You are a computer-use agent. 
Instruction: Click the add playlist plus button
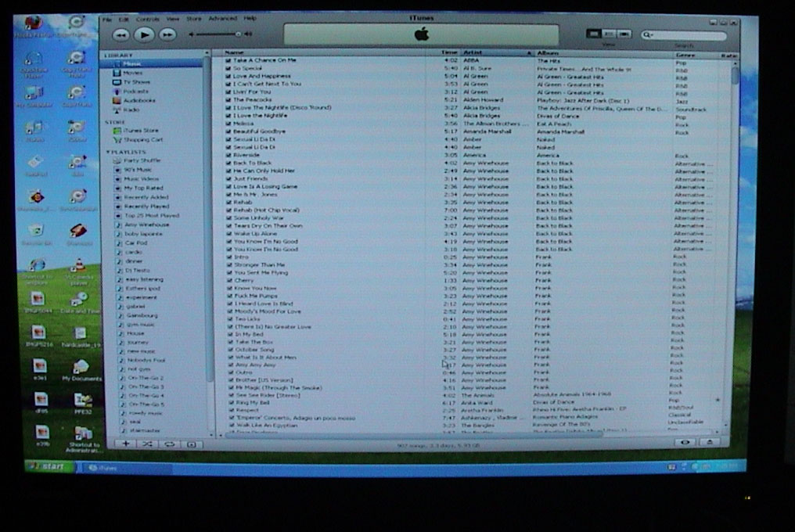point(125,444)
